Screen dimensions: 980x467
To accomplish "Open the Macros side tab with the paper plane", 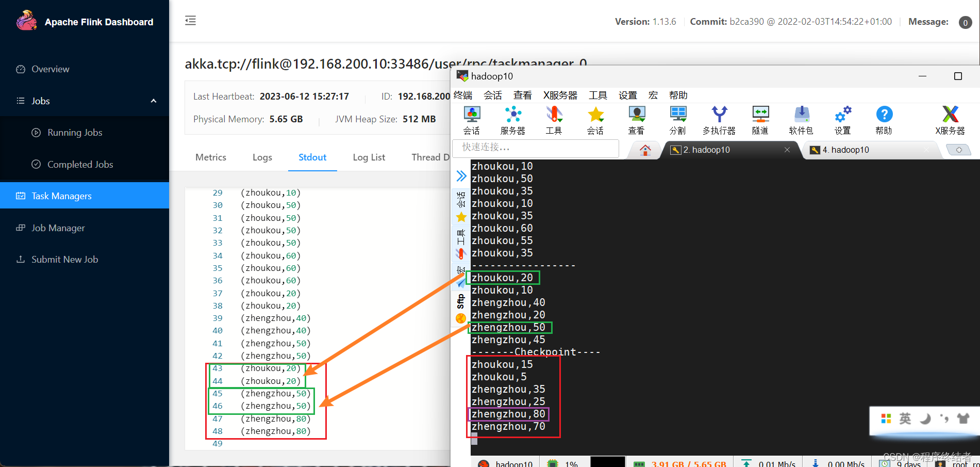I will coord(461,278).
